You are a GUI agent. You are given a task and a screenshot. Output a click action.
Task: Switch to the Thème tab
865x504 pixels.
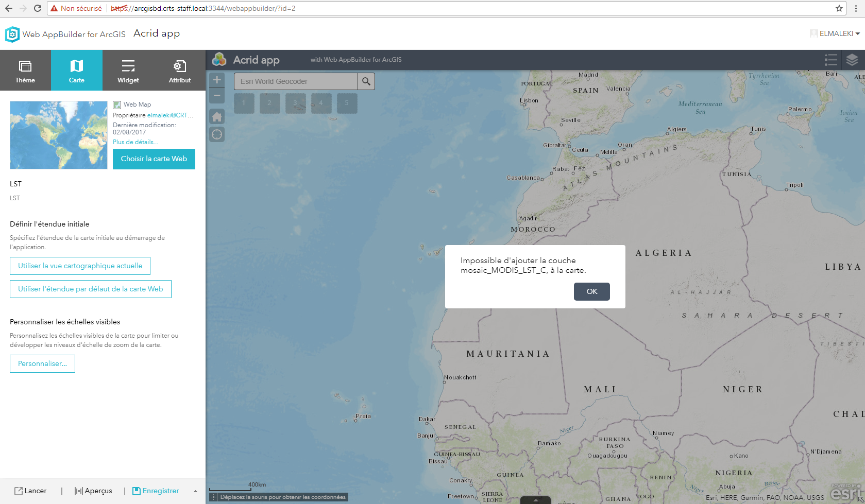[x=25, y=71]
